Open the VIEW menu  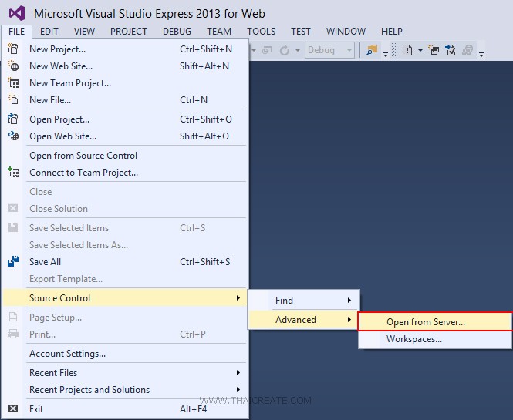tap(84, 32)
